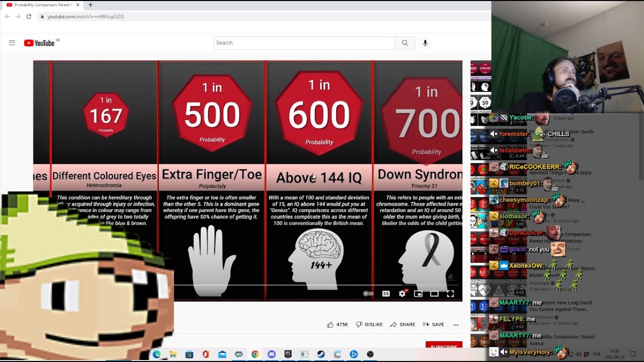Viewport: 644px width, 362px height.
Task: Click the '1 in 600' probability badge
Action: point(319,112)
